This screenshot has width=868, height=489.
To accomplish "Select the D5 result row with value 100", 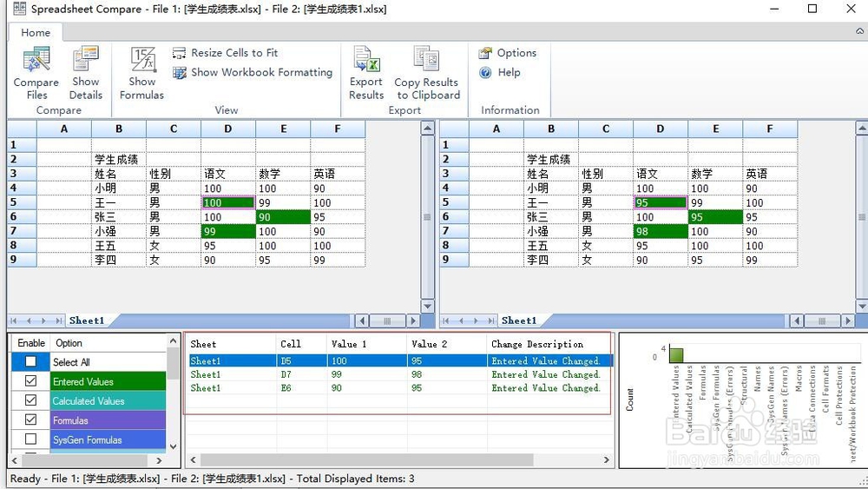I will [401, 361].
